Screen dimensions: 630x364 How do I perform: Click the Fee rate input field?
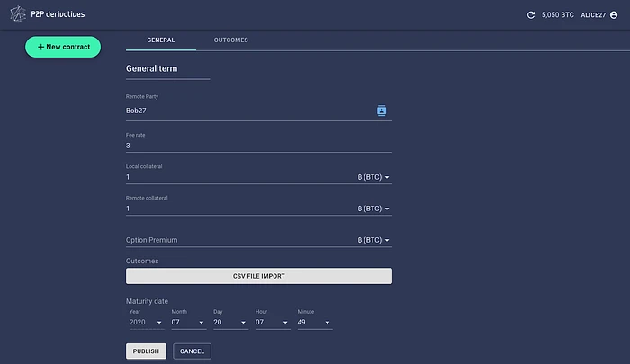click(258, 145)
